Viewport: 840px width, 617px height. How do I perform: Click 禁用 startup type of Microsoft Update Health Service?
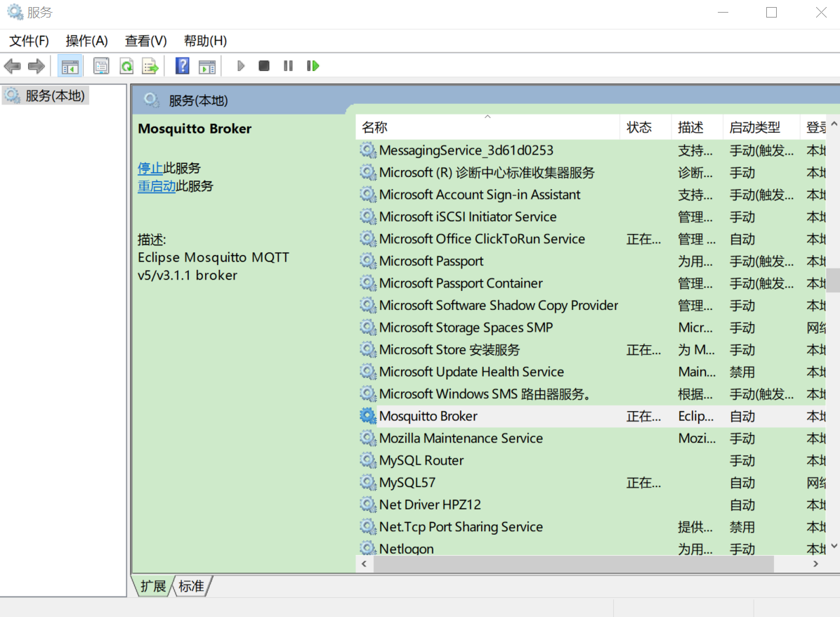coord(742,372)
